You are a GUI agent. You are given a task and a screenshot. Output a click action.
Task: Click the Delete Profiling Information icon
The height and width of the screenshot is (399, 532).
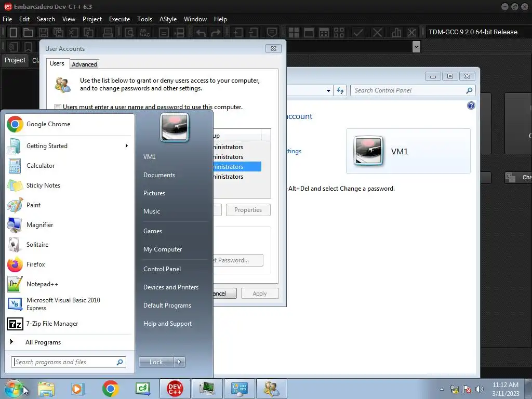click(x=411, y=33)
